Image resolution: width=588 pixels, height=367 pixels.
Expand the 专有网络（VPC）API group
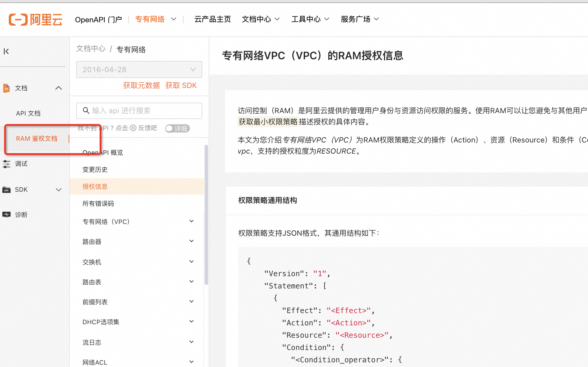pyautogui.click(x=191, y=221)
